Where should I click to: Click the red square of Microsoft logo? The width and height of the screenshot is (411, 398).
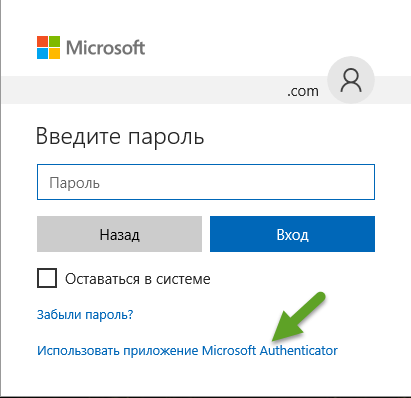(42, 41)
